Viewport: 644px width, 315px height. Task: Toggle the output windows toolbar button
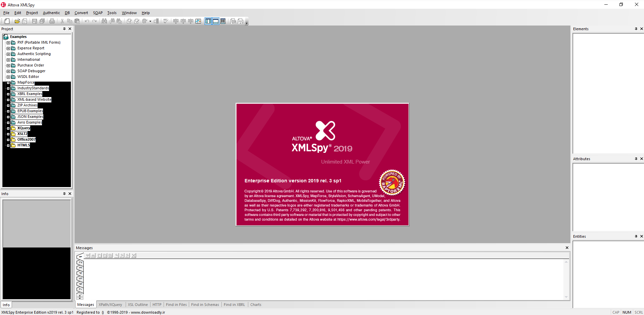(x=216, y=21)
